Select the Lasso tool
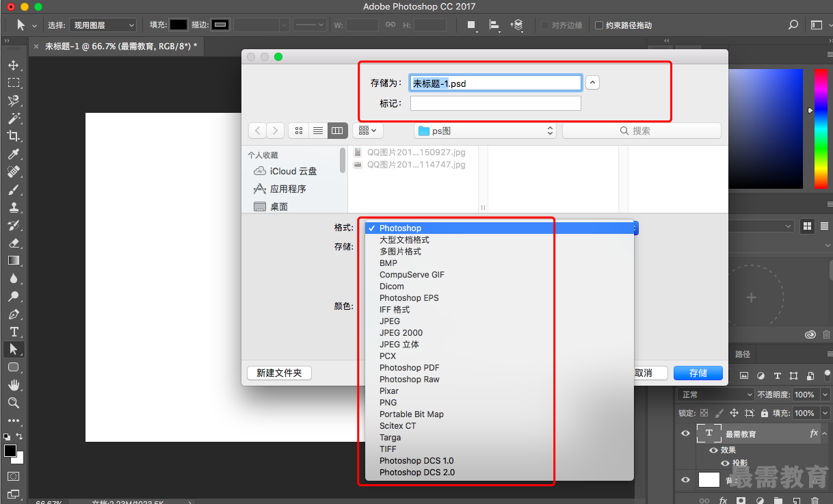Screen dimensions: 833x504 13,101
